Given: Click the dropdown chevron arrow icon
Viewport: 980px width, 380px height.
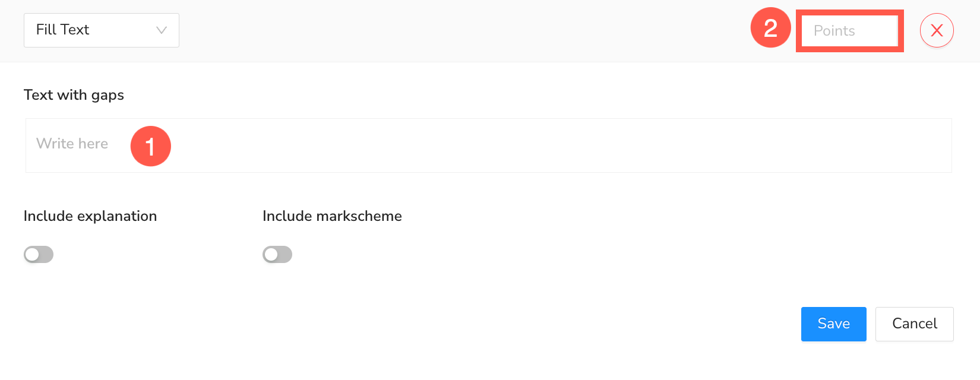Looking at the screenshot, I should 161,30.
